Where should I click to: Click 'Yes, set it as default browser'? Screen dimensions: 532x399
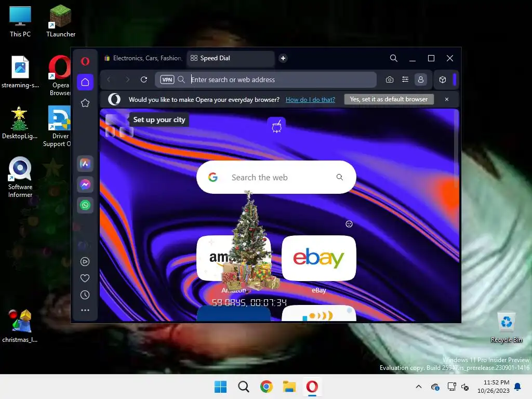pyautogui.click(x=389, y=99)
